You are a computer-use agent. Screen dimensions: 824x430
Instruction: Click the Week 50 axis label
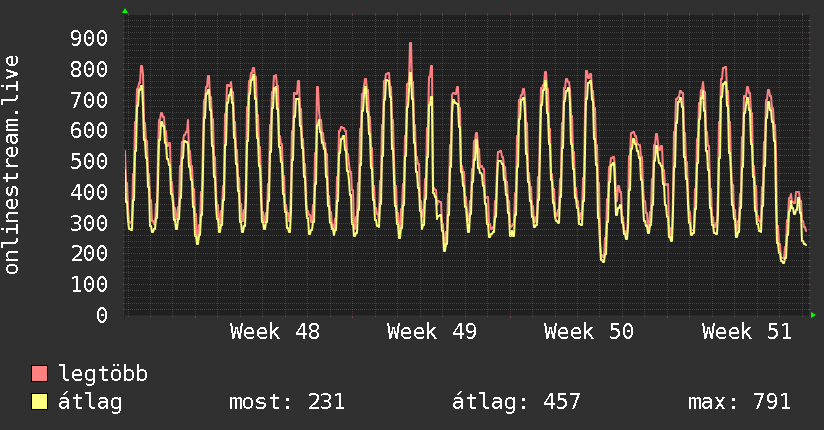(x=589, y=332)
